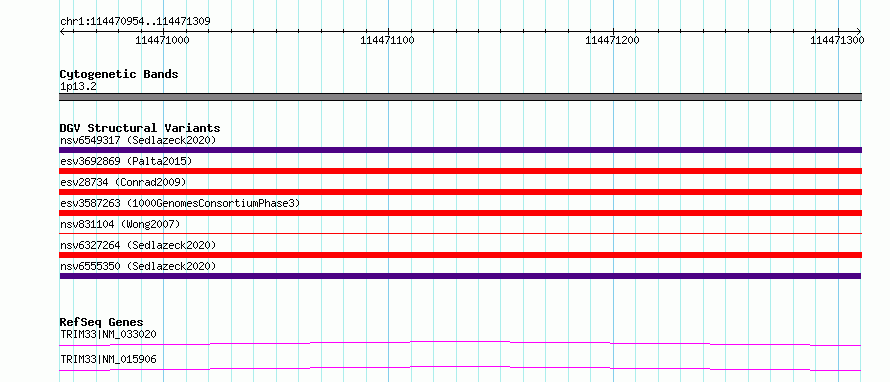890x382 pixels.
Task: Click the gray 1p13.2 cytogenetic band bar
Action: tap(460, 97)
